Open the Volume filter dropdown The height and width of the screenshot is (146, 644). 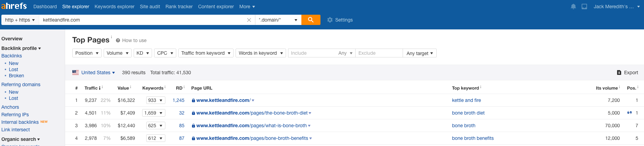[x=118, y=53]
